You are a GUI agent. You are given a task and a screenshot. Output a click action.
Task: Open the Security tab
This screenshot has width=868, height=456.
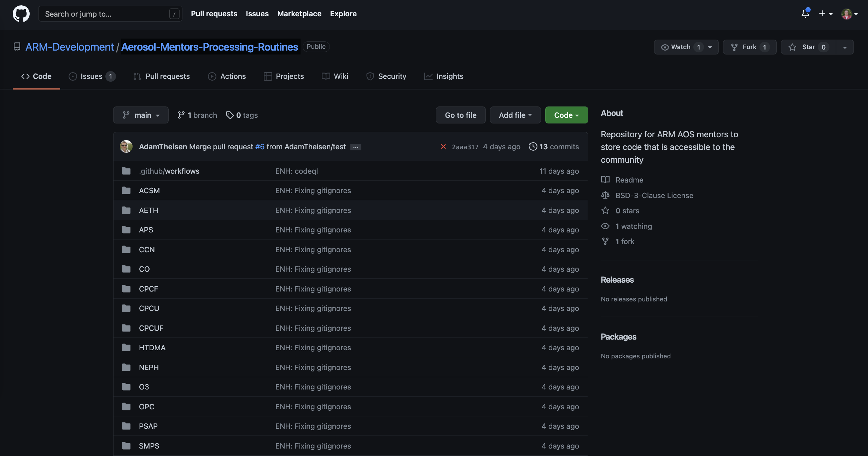pyautogui.click(x=386, y=76)
